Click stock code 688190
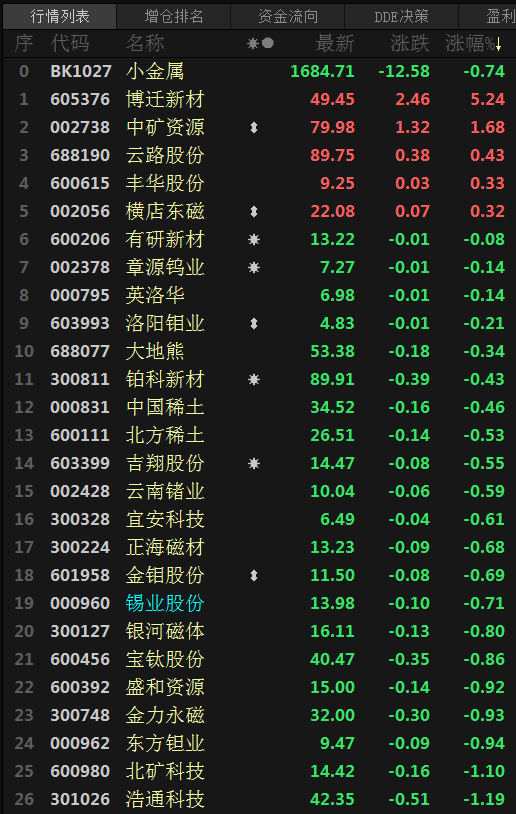This screenshot has width=516, height=814. [80, 156]
